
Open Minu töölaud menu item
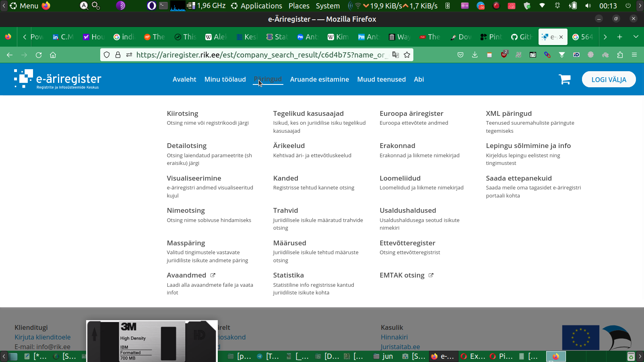(x=225, y=79)
